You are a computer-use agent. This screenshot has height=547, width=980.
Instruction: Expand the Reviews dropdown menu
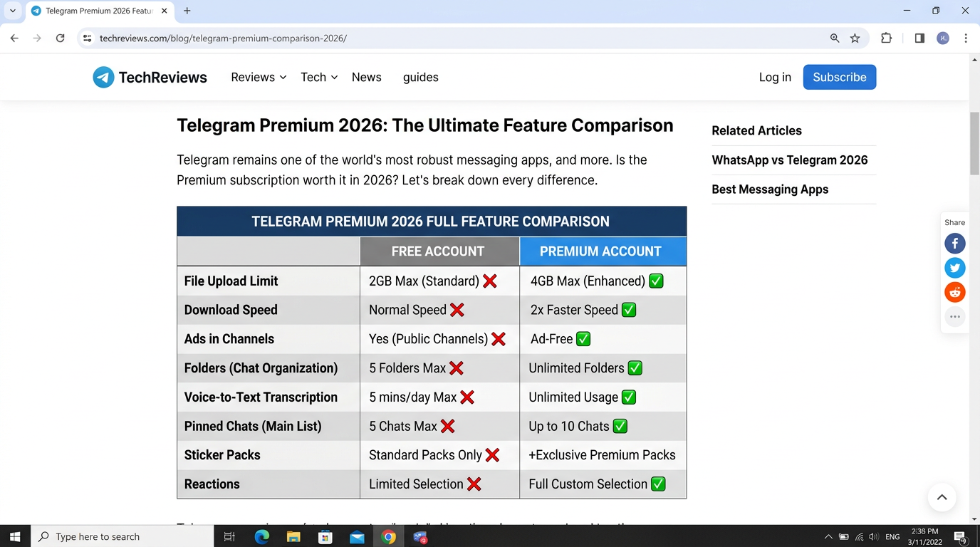(258, 77)
